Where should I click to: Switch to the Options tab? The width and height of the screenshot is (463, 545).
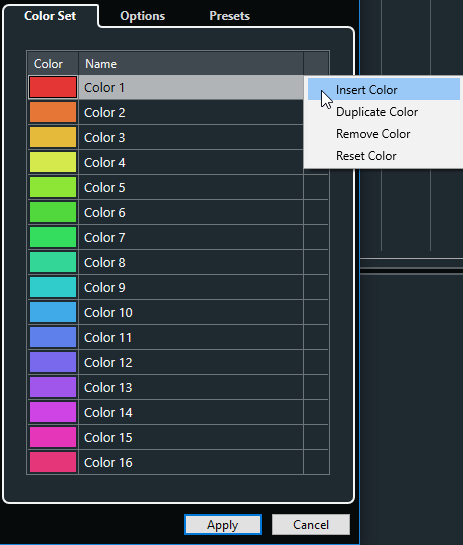(x=143, y=16)
